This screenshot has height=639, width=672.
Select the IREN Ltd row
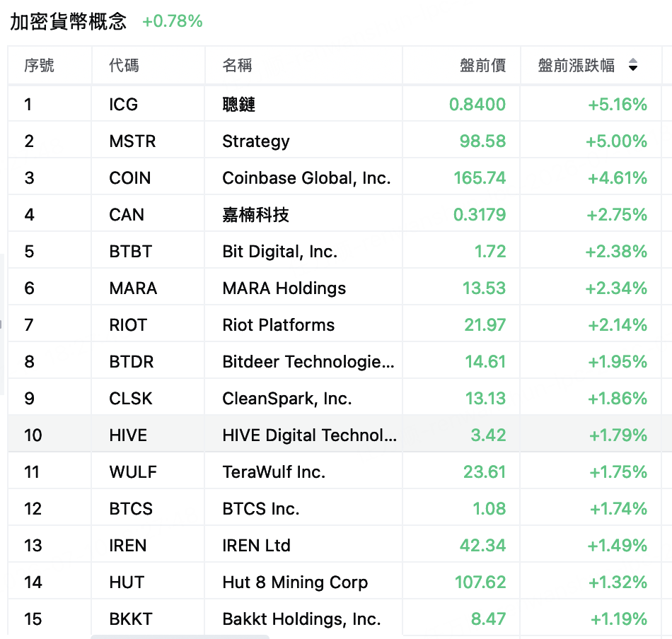[335, 546]
